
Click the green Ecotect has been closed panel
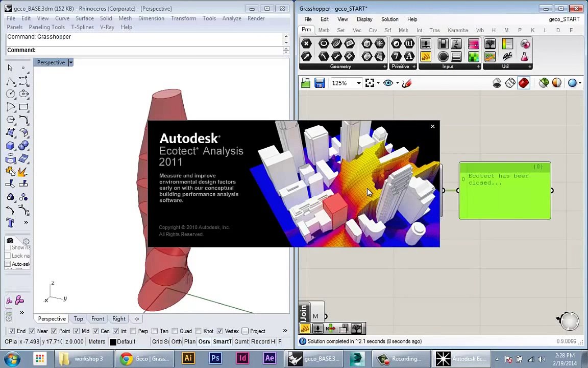pyautogui.click(x=505, y=191)
